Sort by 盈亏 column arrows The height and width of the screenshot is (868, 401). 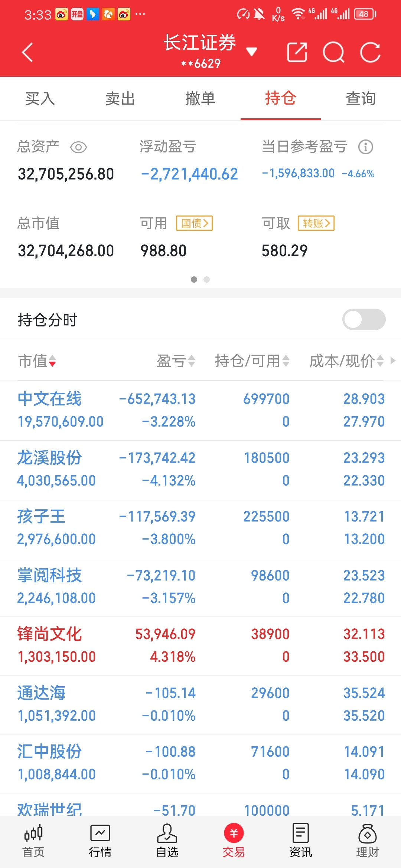(x=176, y=361)
